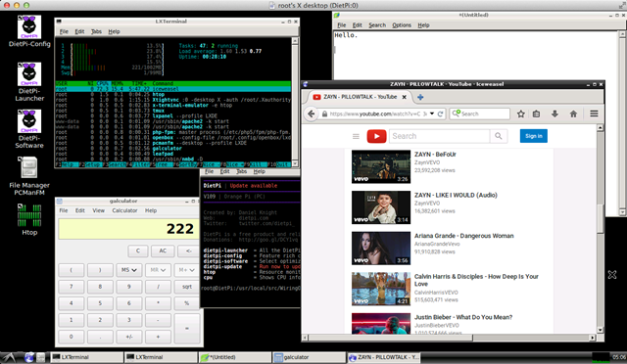Show bookmarks list icon in Iceweasel

(x=536, y=114)
